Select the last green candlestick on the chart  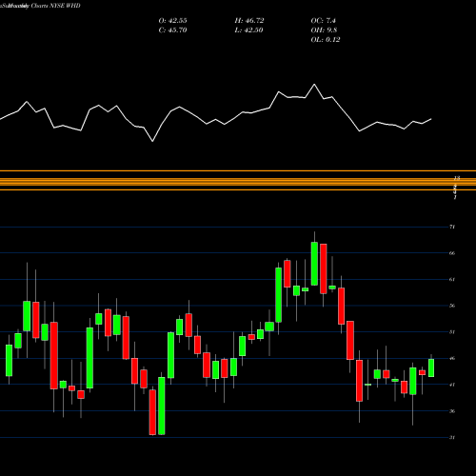coord(431,368)
